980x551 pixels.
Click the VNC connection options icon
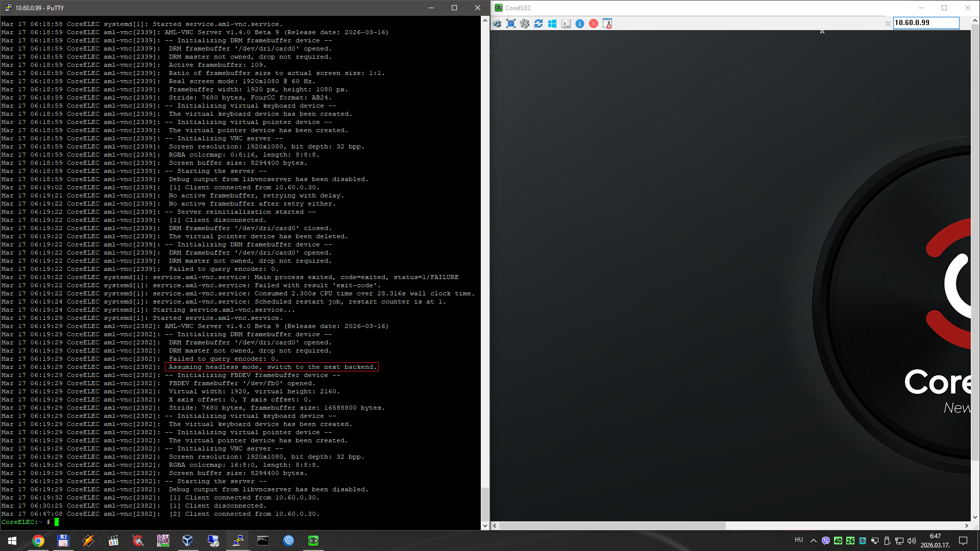(497, 23)
